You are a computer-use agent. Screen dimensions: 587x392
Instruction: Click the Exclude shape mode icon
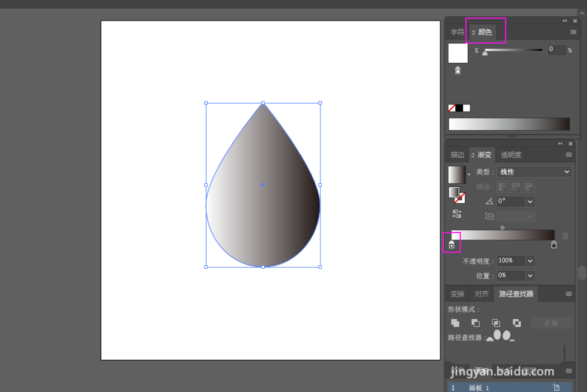[517, 323]
